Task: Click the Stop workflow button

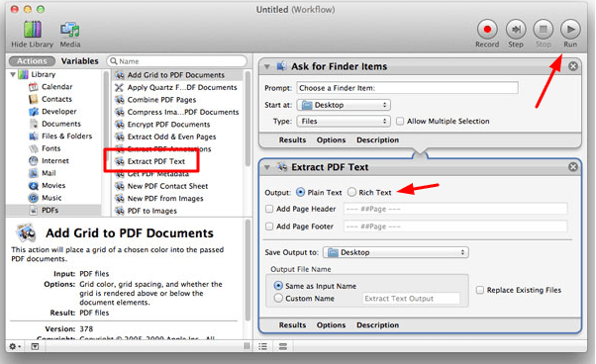Action: point(544,30)
